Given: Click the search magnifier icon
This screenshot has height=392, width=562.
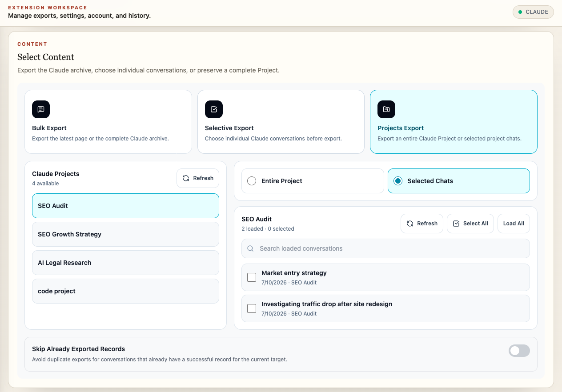Looking at the screenshot, I should pyautogui.click(x=251, y=248).
